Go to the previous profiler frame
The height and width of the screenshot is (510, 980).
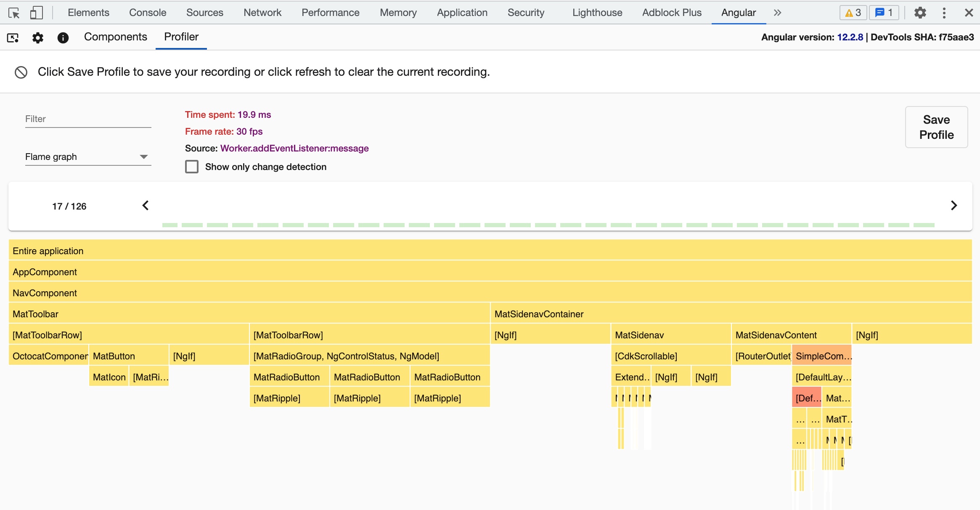pos(146,205)
